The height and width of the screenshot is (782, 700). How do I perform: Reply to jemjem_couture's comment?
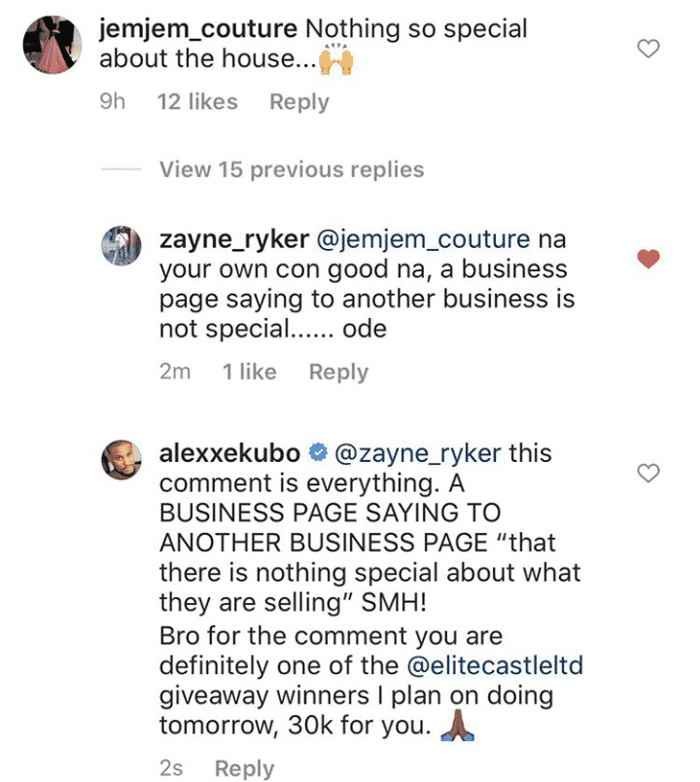pyautogui.click(x=298, y=102)
